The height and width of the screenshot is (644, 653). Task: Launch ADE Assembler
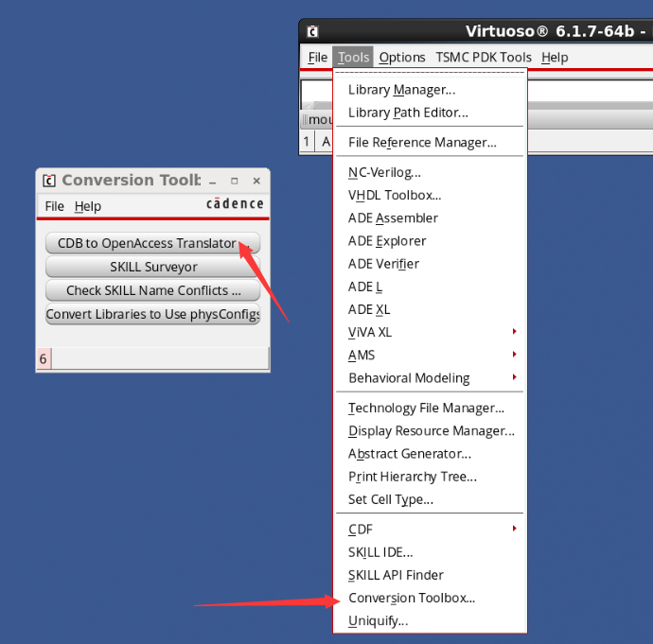(x=430, y=218)
